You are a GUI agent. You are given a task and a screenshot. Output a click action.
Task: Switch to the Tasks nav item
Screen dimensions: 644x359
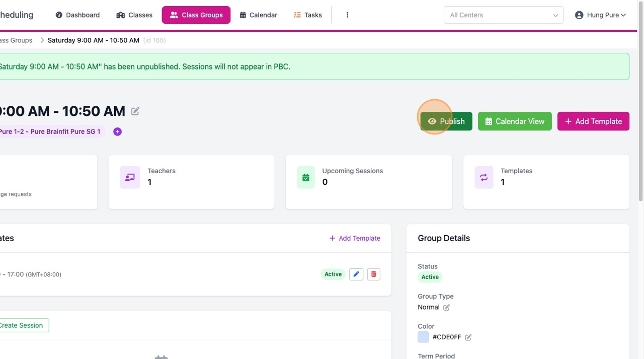307,15
